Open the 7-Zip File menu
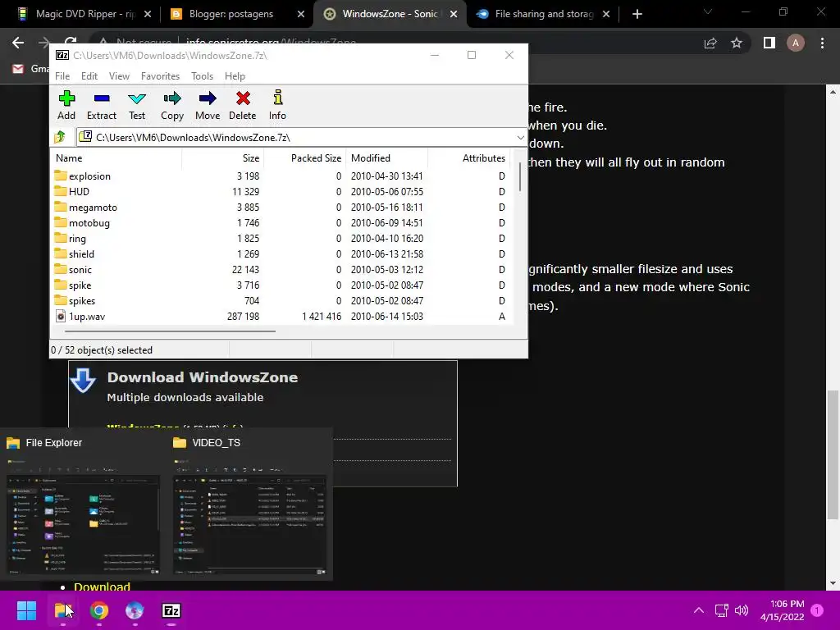The image size is (840, 630). 62,76
